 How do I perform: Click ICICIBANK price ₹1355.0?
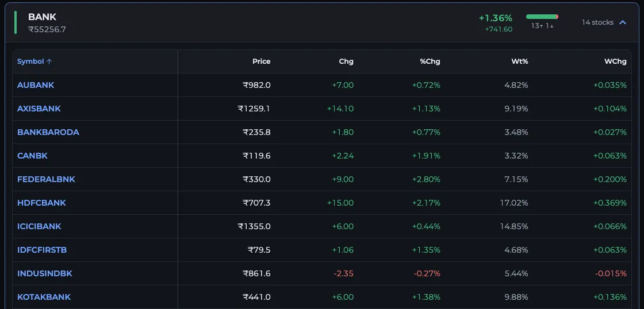tap(254, 226)
